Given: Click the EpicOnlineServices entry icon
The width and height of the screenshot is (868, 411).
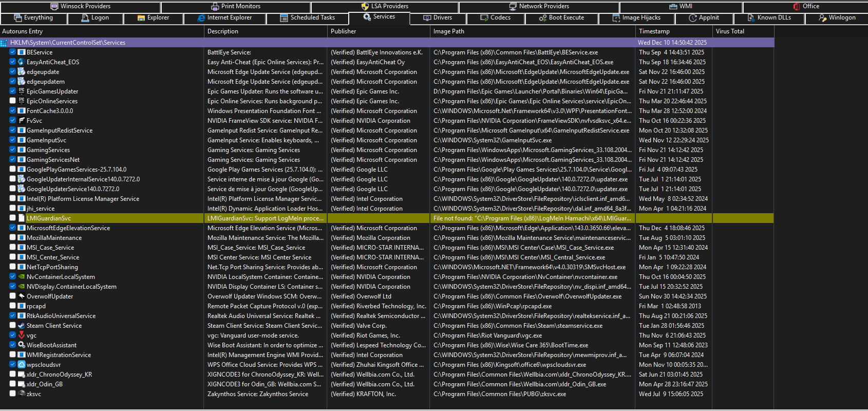Looking at the screenshot, I should pyautogui.click(x=22, y=101).
